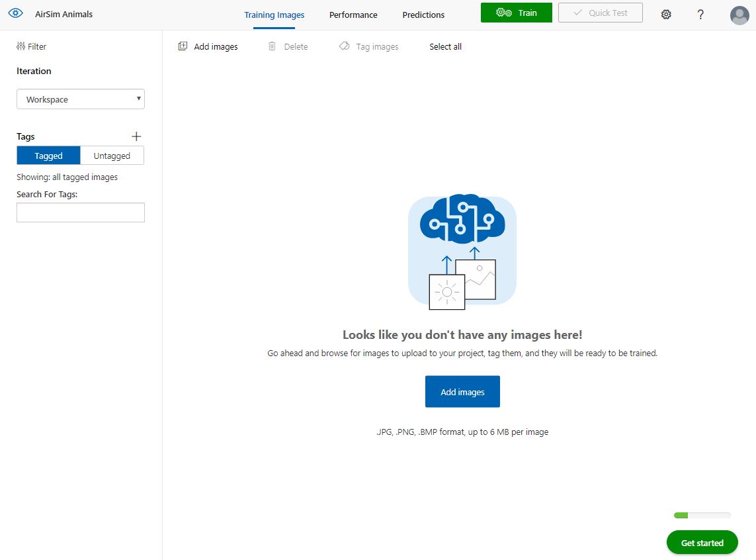The image size is (756, 560).
Task: Show Tagged images
Action: pos(48,156)
